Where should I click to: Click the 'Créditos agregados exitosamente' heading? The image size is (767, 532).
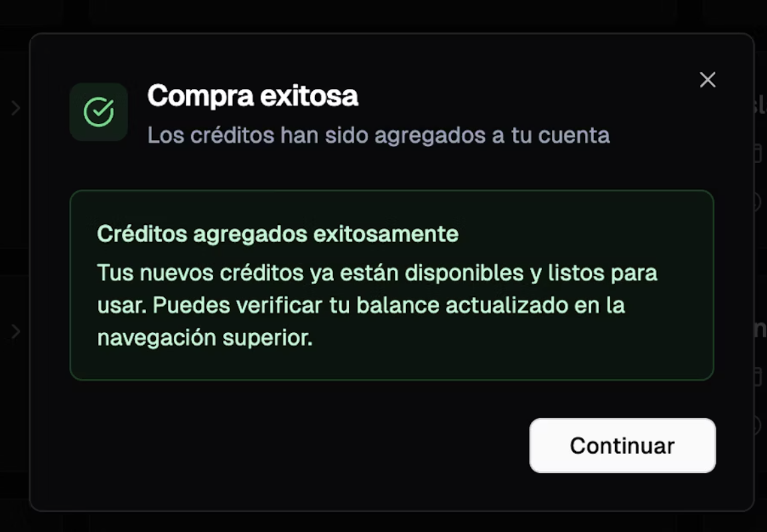[x=278, y=233]
